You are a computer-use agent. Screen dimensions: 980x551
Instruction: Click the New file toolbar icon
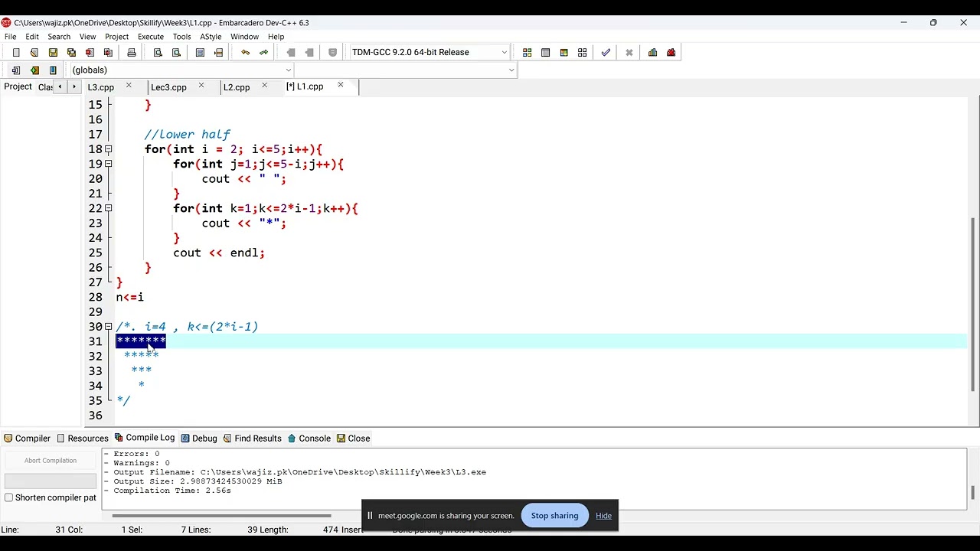(16, 52)
